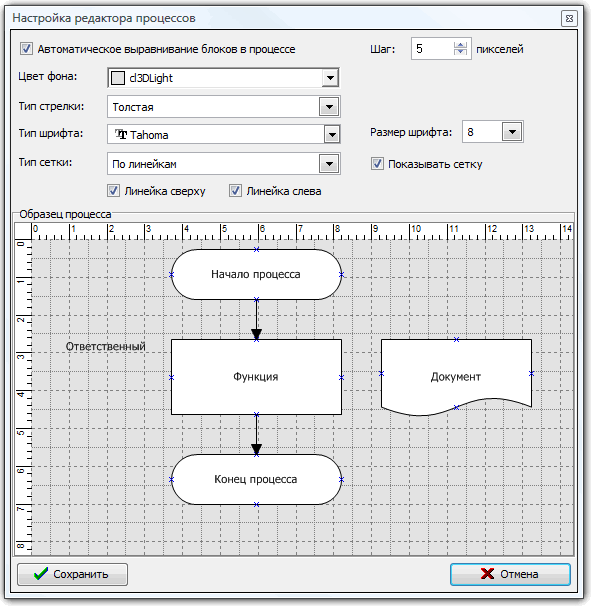Toggle the Линейка сверху checkbox
The image size is (591, 606).
[x=113, y=191]
